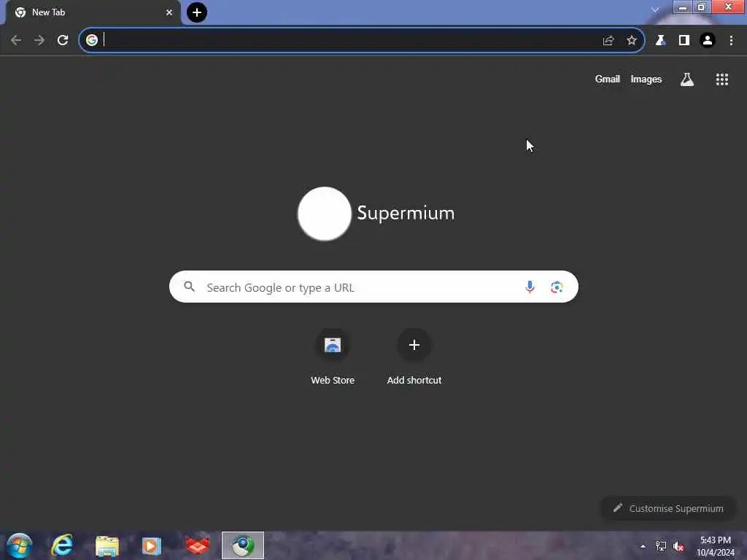Toggle the side panel button
Viewport: 747px width, 560px height.
pos(684,41)
